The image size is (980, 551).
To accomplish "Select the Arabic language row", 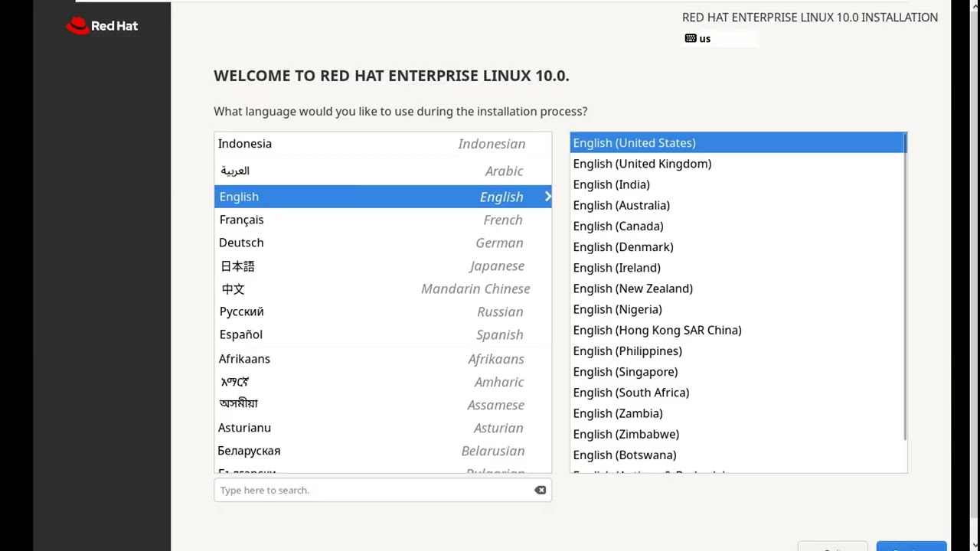I will coord(383,171).
